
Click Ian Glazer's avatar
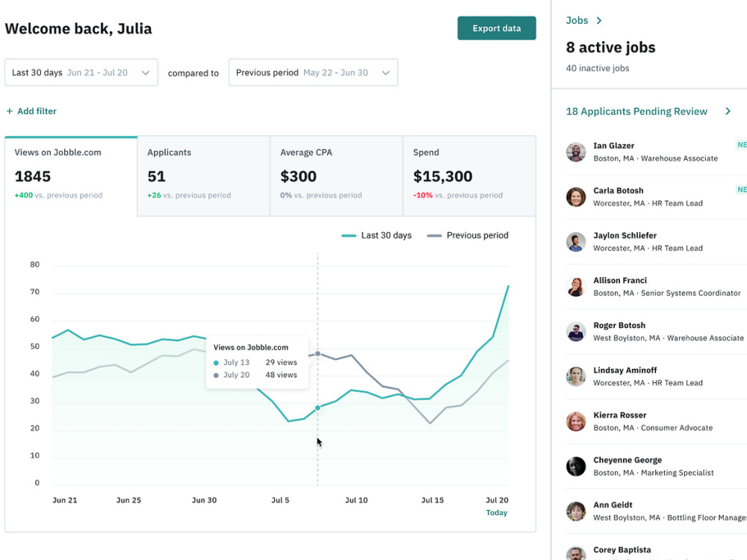click(x=576, y=152)
